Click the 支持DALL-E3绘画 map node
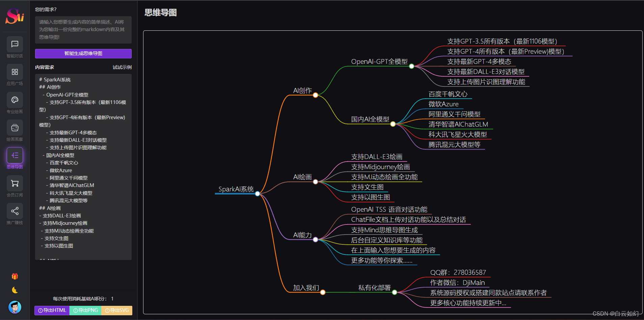This screenshot has width=644, height=320. (377, 157)
